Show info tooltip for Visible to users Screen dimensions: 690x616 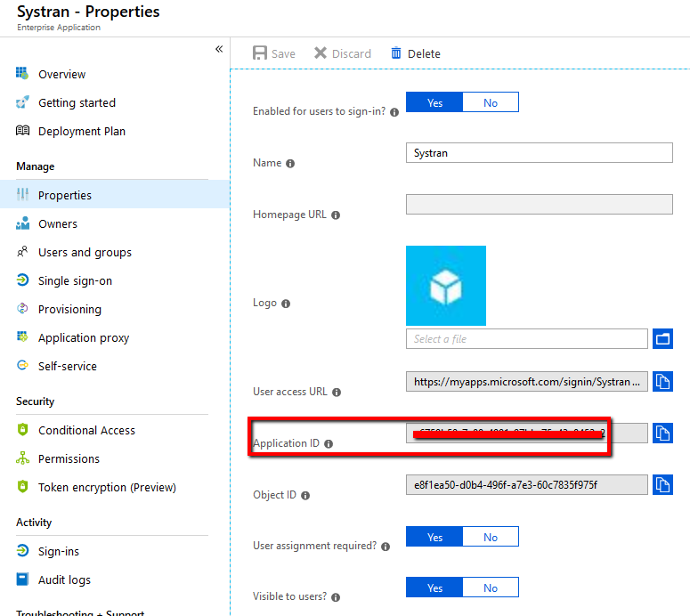(336, 597)
